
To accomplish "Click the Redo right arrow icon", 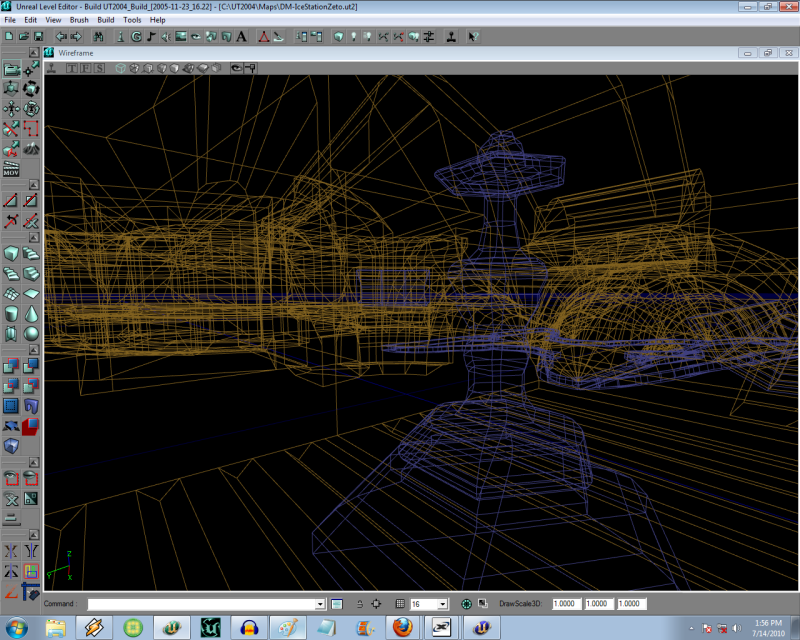I will click(76, 36).
